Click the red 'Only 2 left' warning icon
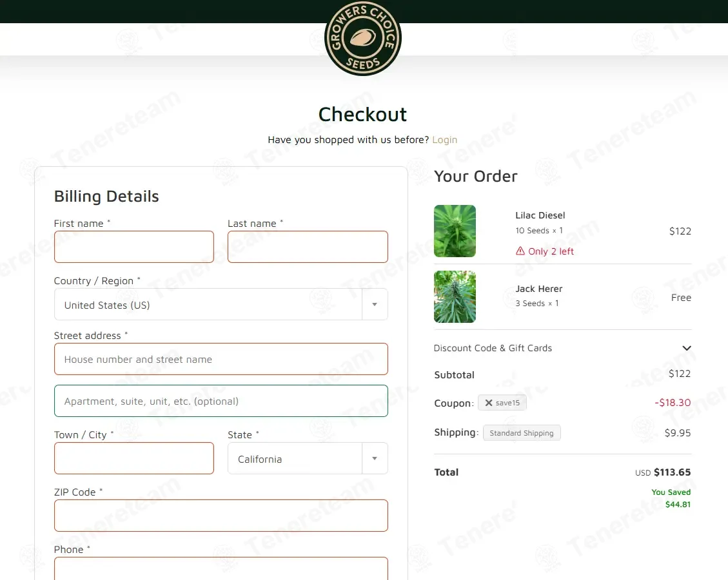Image resolution: width=728 pixels, height=580 pixels. pyautogui.click(x=520, y=251)
